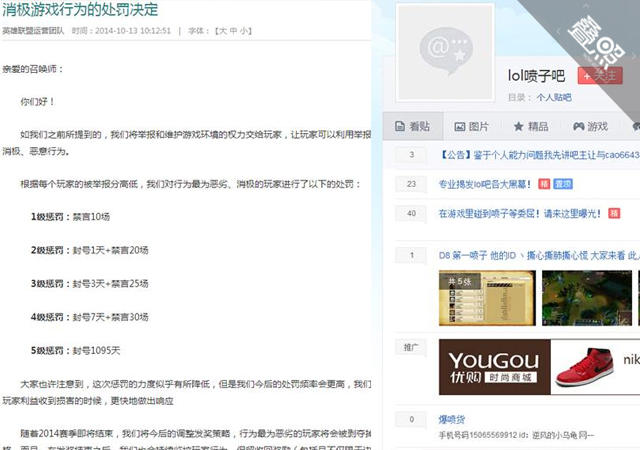Click the red 精 badge on 在游戏里碰到喷子 thread
This screenshot has height=450, width=640.
(x=614, y=214)
